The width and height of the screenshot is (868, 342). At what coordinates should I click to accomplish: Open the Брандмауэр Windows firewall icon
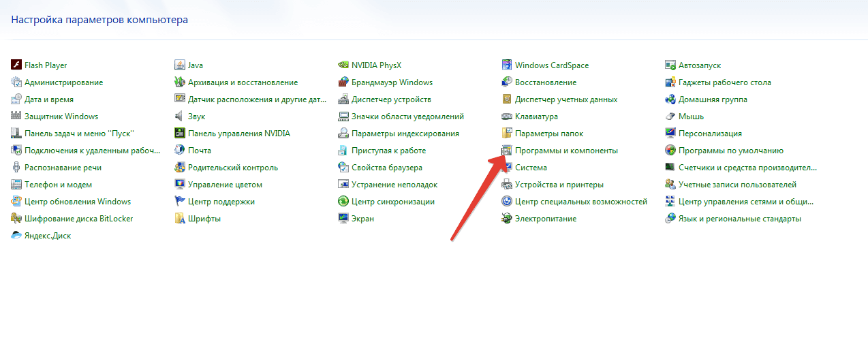pos(343,82)
